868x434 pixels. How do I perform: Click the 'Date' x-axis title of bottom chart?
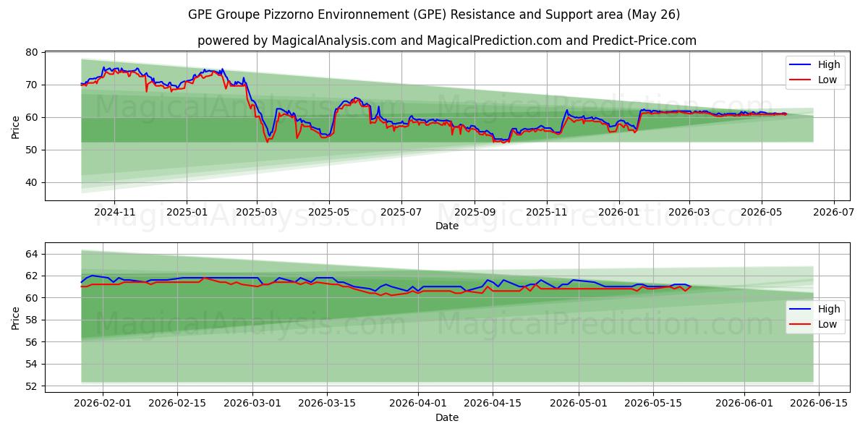[447, 417]
